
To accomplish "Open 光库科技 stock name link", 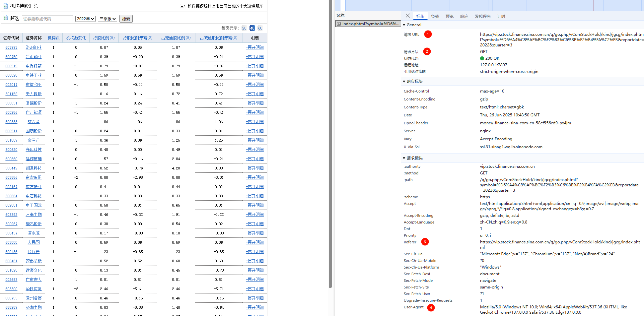I will pyautogui.click(x=34, y=150).
